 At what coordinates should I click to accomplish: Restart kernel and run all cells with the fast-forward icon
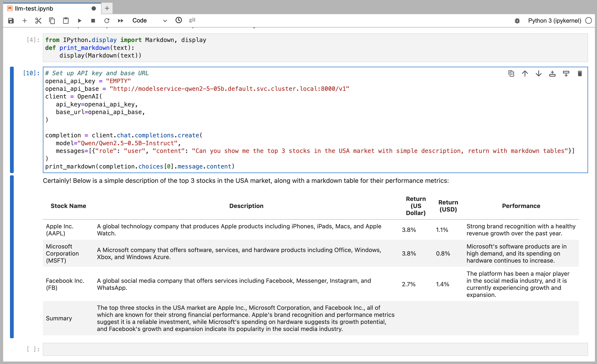click(x=121, y=21)
